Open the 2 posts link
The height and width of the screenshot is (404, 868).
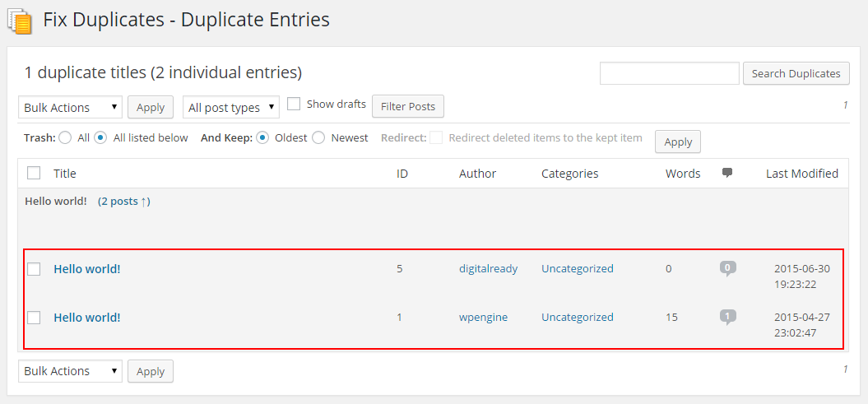pos(123,202)
